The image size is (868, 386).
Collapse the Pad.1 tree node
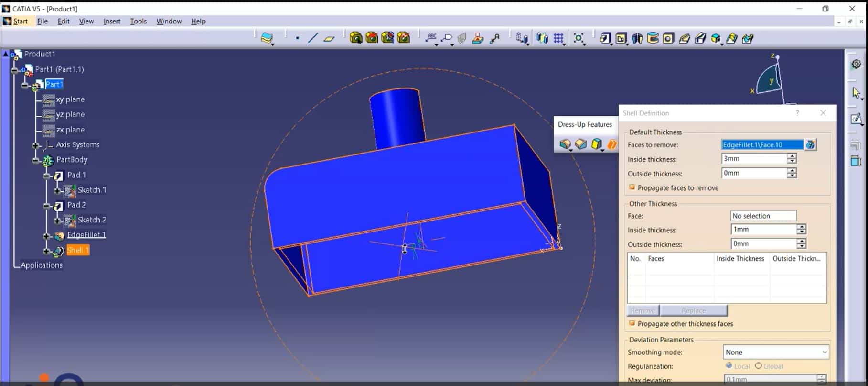coord(46,176)
